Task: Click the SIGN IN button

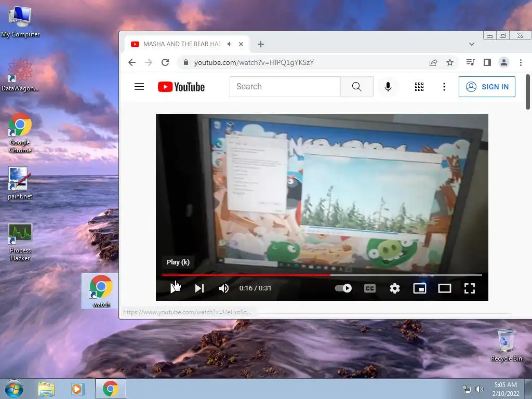Action: pyautogui.click(x=487, y=87)
